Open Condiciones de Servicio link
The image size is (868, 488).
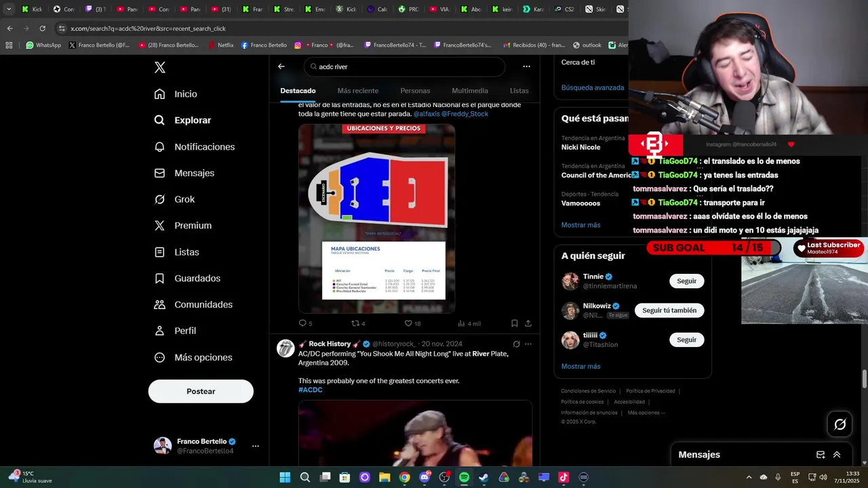[588, 391]
